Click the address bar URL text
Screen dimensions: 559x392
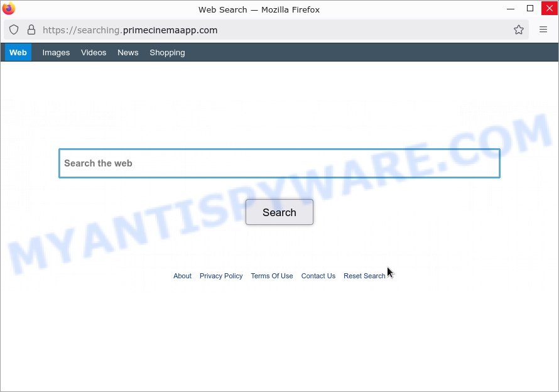tap(130, 30)
